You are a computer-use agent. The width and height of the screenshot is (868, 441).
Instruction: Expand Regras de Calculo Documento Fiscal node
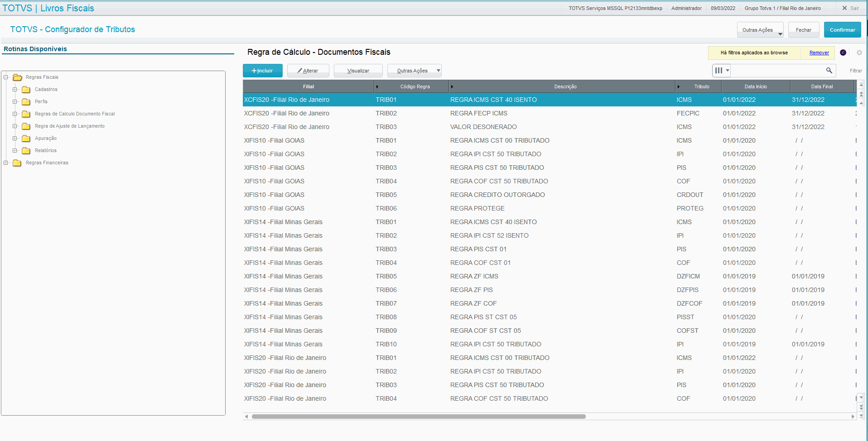click(x=15, y=114)
